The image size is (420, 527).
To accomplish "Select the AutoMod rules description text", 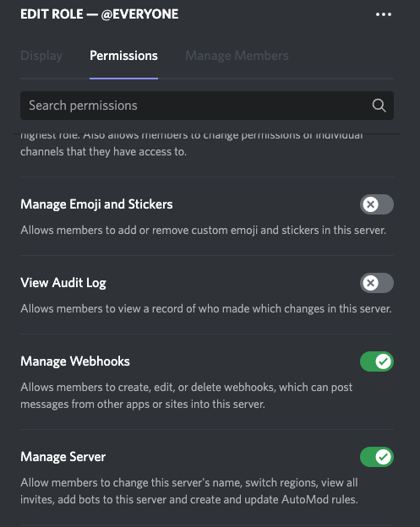I will tap(189, 491).
